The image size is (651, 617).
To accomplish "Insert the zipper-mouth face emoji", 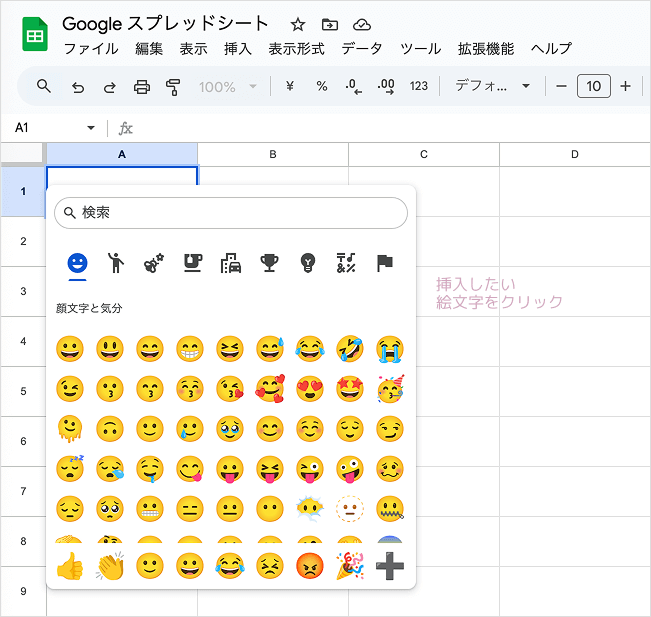I will (x=390, y=509).
